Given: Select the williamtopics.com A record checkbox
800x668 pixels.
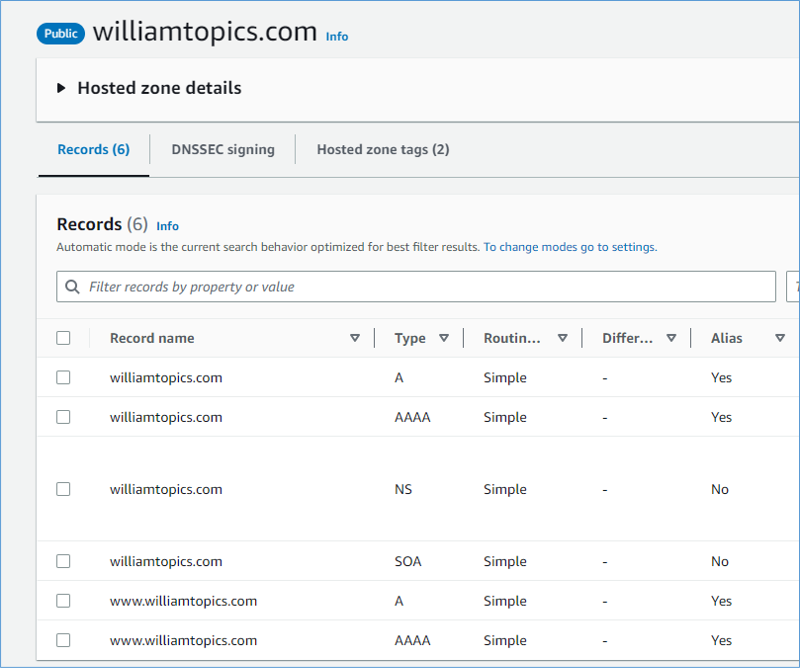Looking at the screenshot, I should tap(64, 378).
